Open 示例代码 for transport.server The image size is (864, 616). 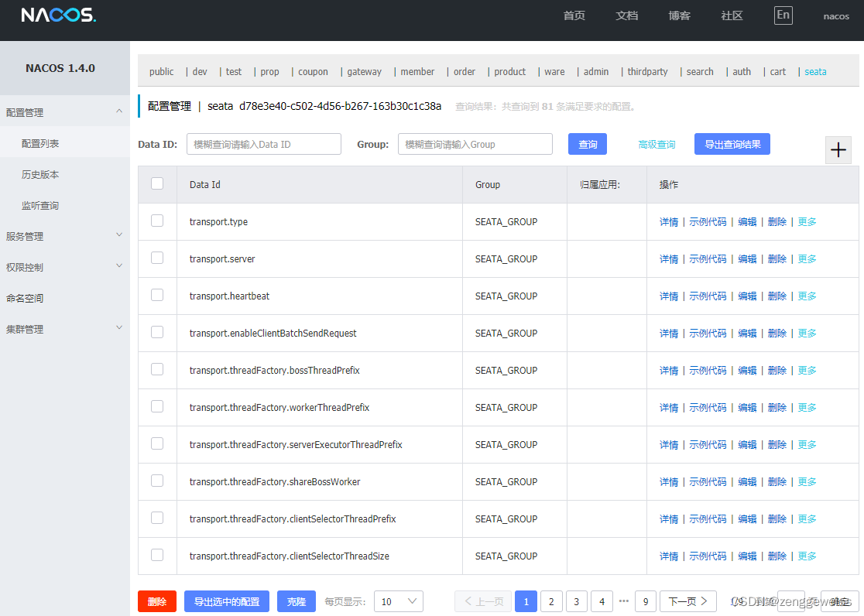coord(708,259)
